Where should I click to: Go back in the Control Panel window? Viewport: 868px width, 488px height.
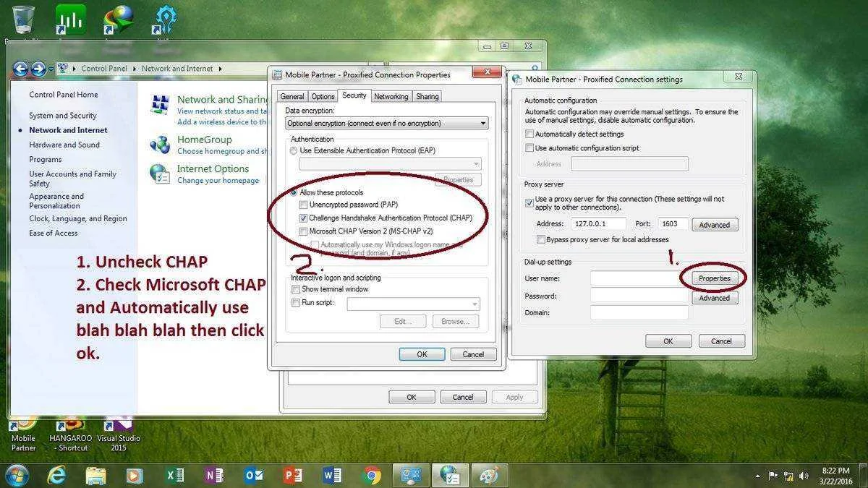tap(21, 69)
